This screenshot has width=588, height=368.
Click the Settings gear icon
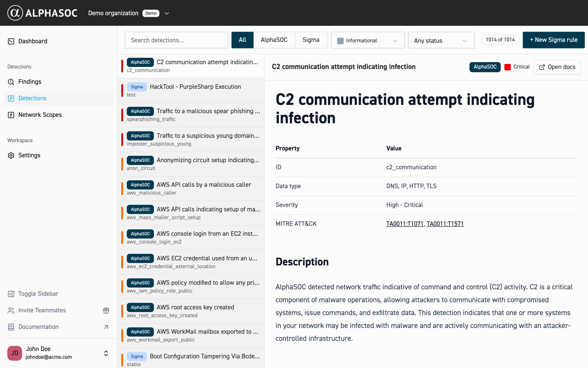coord(11,155)
